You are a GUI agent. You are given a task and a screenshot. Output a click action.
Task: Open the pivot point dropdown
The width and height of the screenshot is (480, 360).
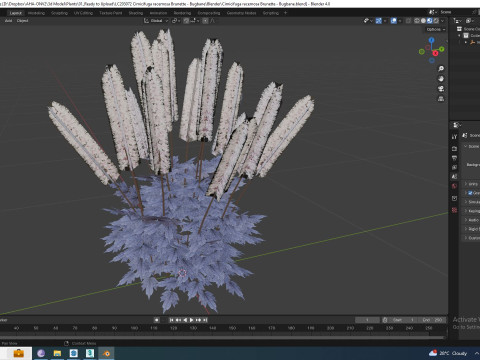(176, 21)
